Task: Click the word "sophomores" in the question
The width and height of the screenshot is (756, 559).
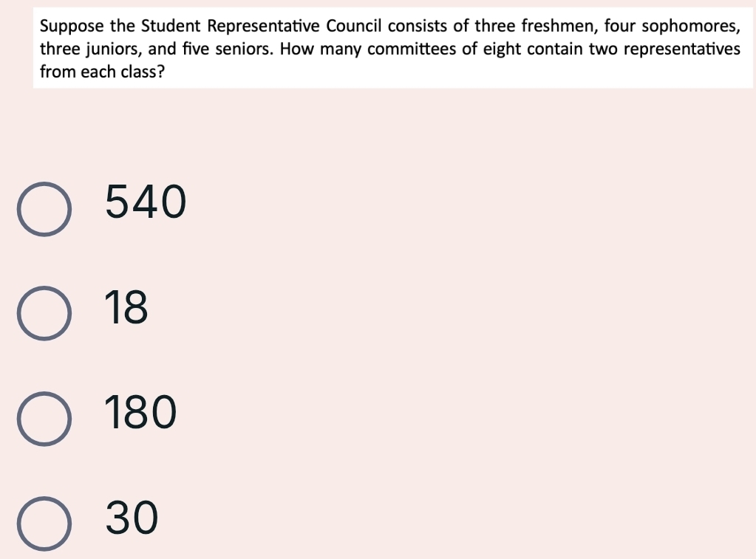Action: tap(691, 27)
